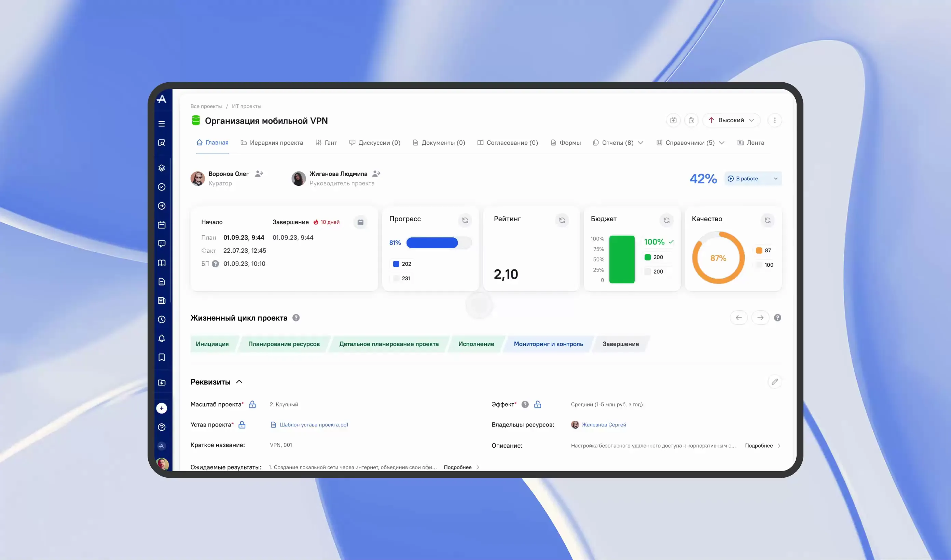Open the В работе status dropdown
The width and height of the screenshot is (951, 560).
click(x=753, y=179)
